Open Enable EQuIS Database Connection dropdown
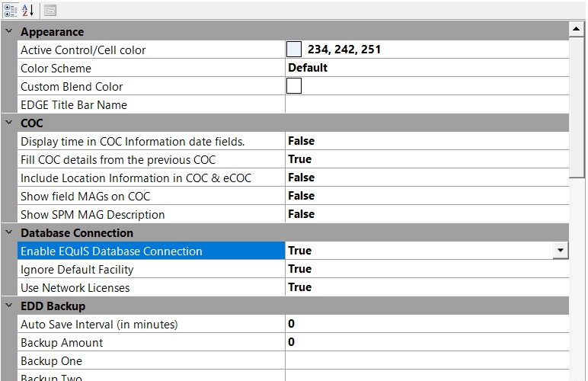 561,251
